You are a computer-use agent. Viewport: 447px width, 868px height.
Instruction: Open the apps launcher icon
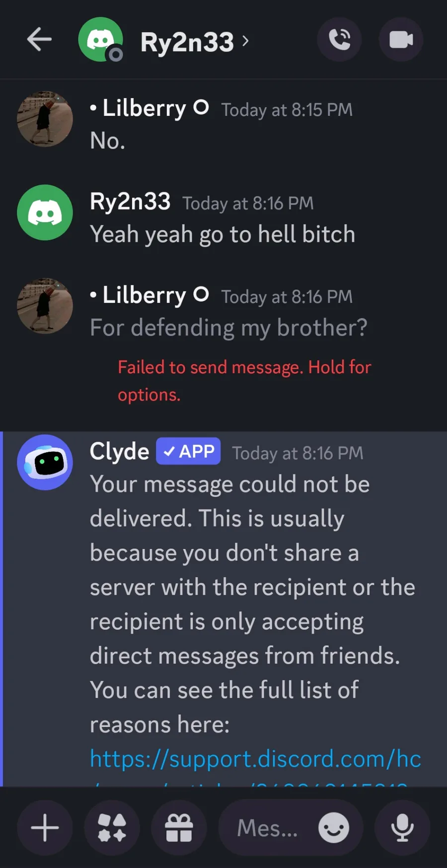[x=112, y=828]
